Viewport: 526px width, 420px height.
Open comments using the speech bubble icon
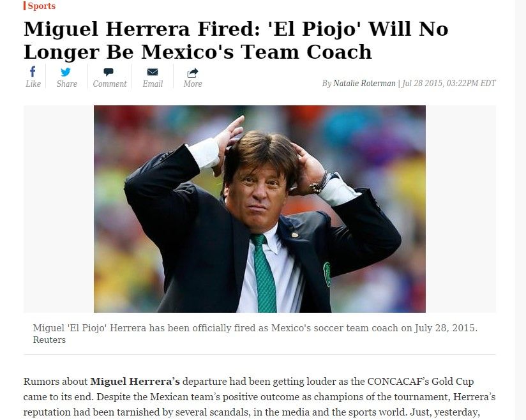tap(109, 71)
